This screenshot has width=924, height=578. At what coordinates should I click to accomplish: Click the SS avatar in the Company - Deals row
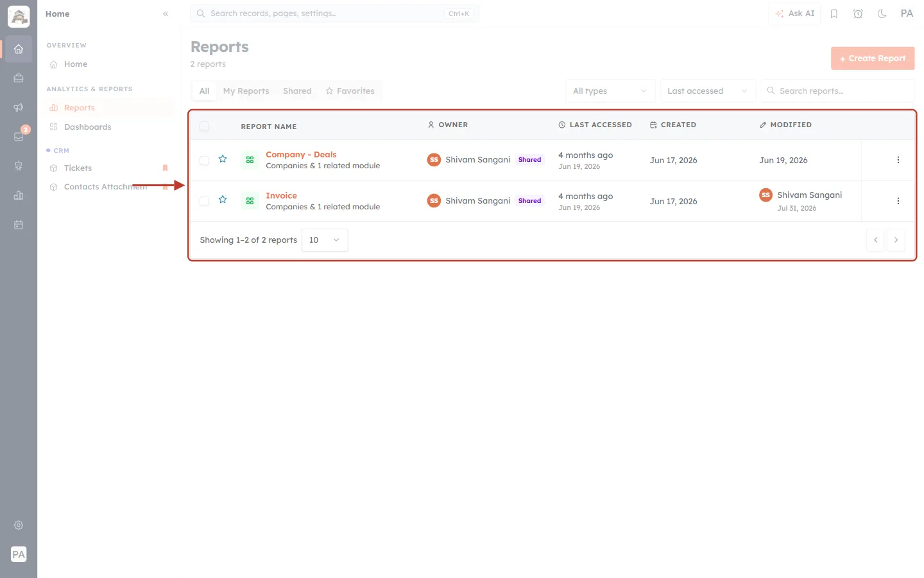click(434, 160)
